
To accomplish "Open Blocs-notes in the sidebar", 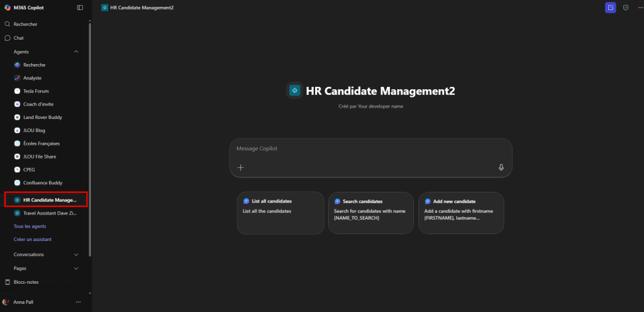I will tap(26, 282).
